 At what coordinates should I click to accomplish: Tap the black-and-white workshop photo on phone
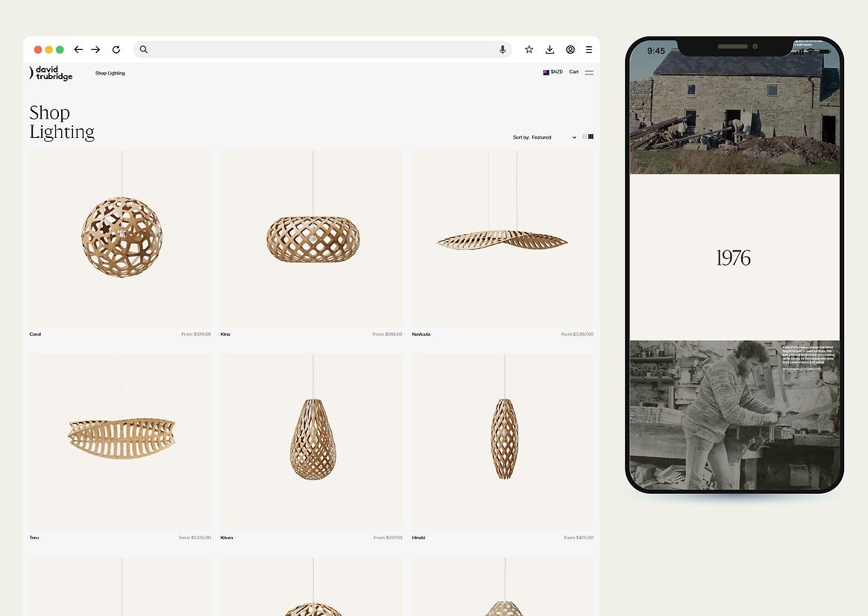735,415
